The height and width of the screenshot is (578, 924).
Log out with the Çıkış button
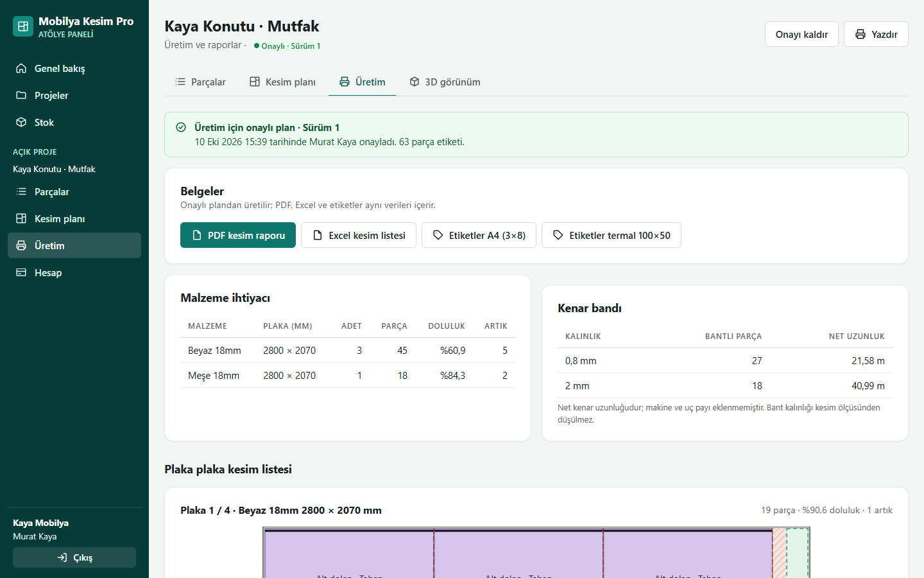(74, 557)
